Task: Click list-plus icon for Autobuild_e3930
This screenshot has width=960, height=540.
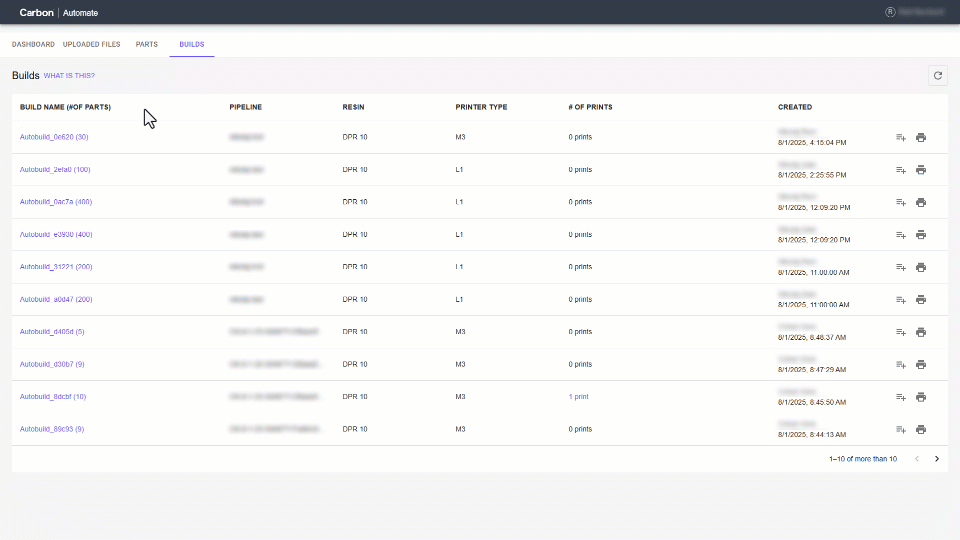Action: tap(901, 234)
